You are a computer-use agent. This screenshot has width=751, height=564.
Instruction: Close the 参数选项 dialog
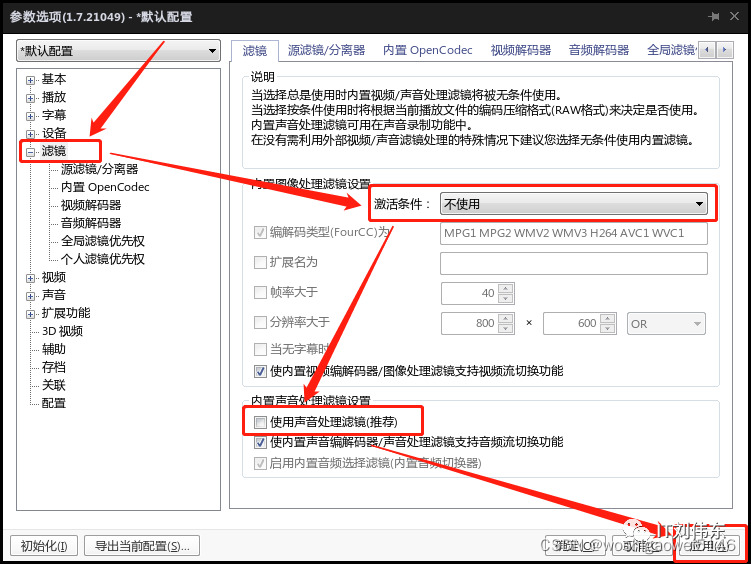[734, 16]
